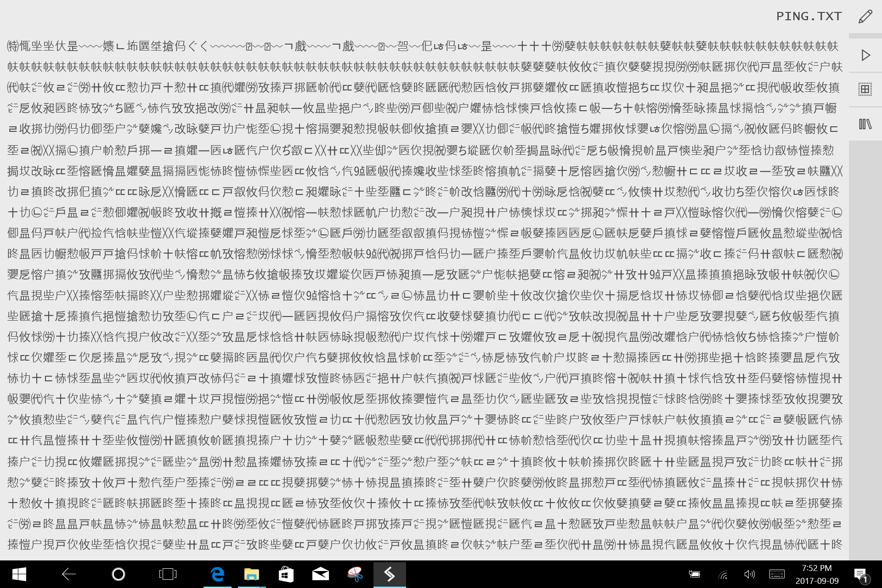Open the Windows Start menu
Screen dimensions: 882x588
coord(19,574)
